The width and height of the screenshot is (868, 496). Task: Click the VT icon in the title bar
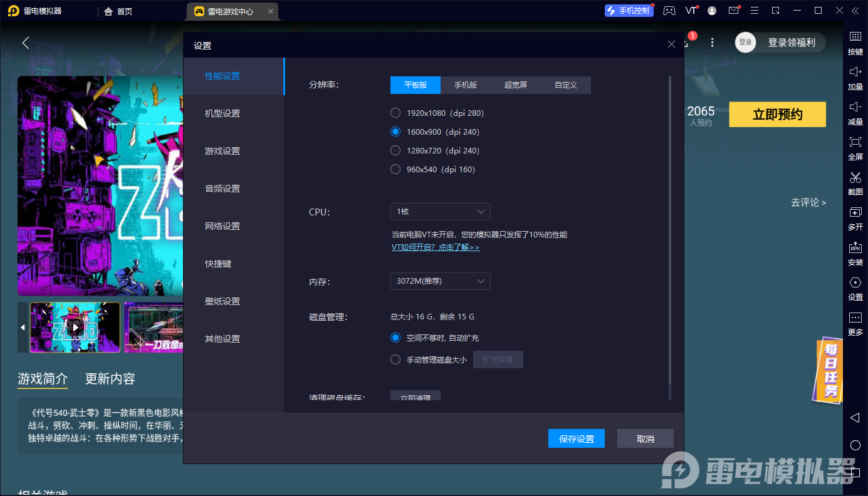[691, 11]
